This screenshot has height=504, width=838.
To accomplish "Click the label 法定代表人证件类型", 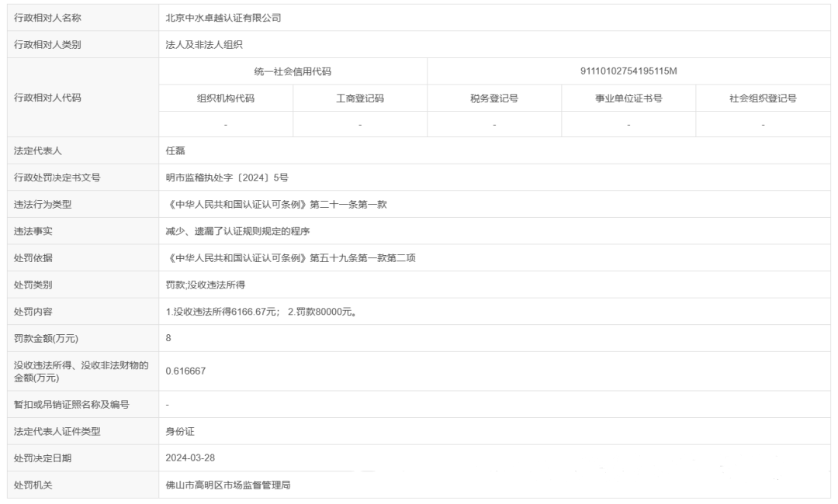I will (57, 431).
